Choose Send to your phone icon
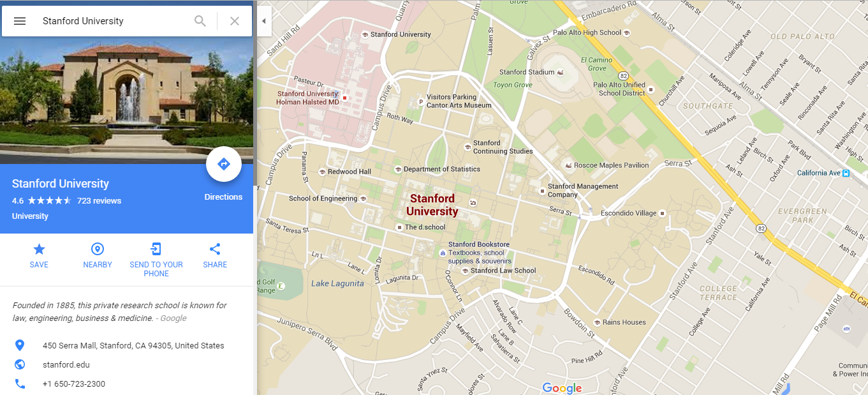Screen dimensions: 868x395 click(156, 250)
